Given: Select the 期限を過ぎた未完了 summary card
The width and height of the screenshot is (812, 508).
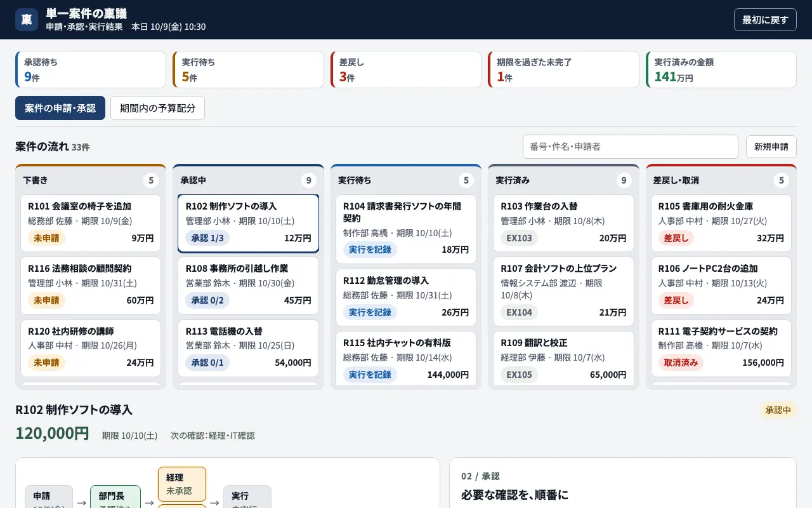Looking at the screenshot, I should pos(563,70).
